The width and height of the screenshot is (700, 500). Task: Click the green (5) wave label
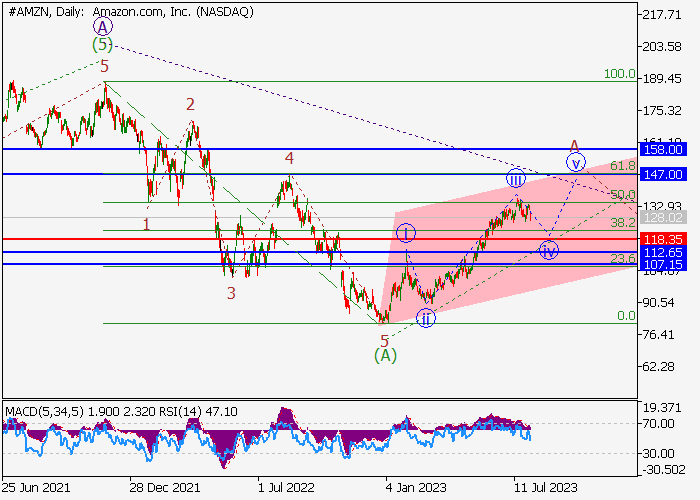pos(102,44)
